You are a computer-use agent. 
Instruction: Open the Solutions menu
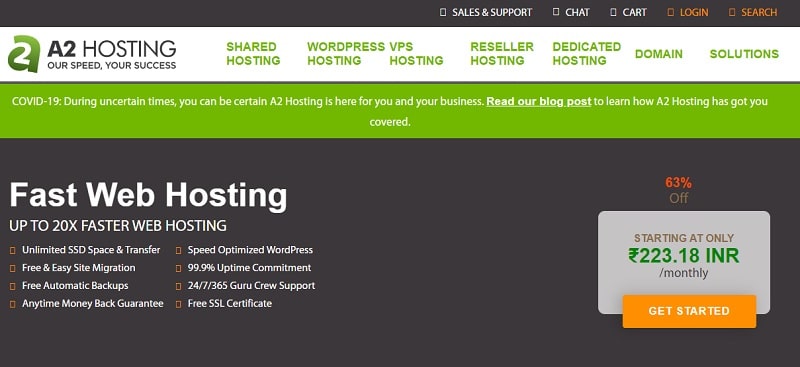click(744, 54)
